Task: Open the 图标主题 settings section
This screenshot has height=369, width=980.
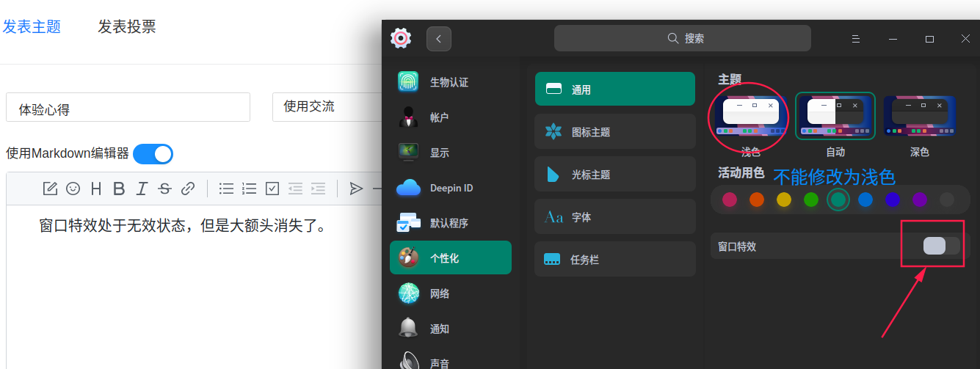Action: pyautogui.click(x=614, y=132)
